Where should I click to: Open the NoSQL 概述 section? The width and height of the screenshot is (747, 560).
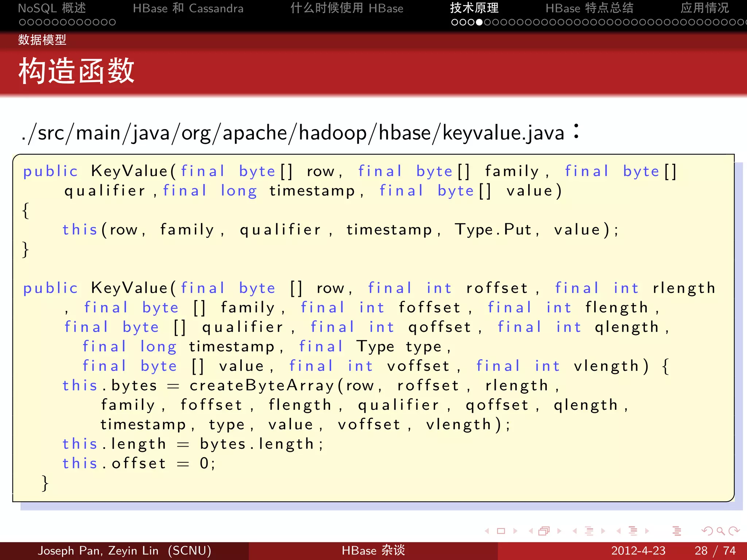click(x=52, y=8)
